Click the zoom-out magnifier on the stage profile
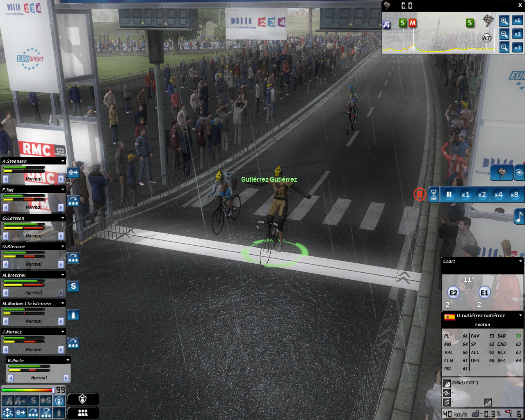Screen dimensions: 525x420 coord(504,34)
